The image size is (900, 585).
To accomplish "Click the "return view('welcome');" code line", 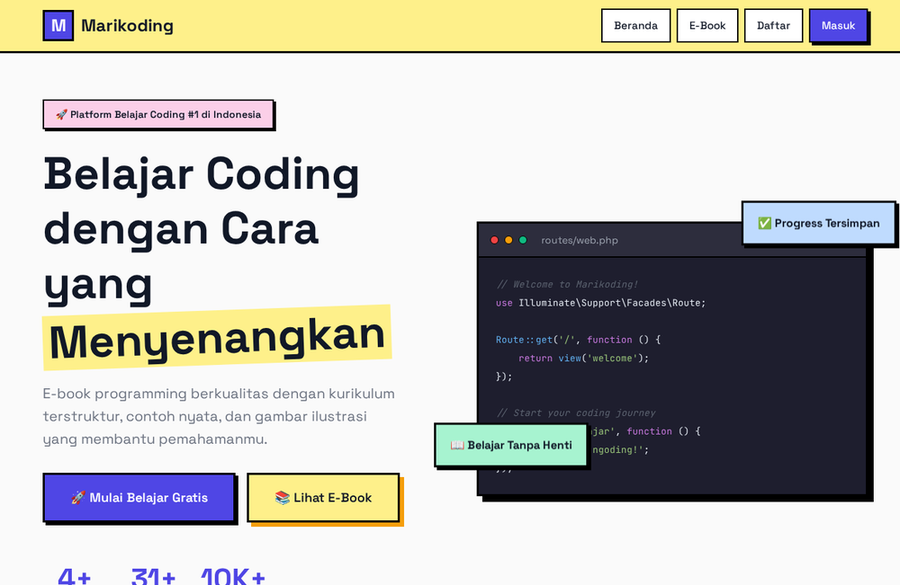I will [583, 358].
